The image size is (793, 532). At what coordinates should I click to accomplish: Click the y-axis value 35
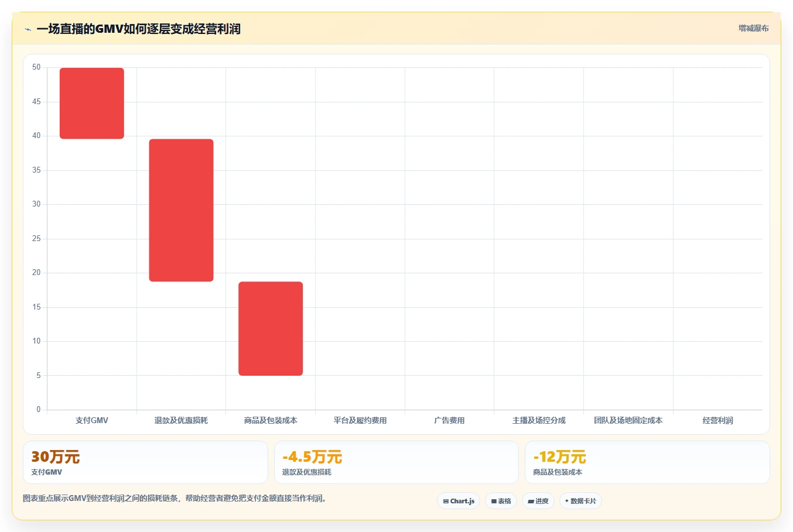[36, 170]
